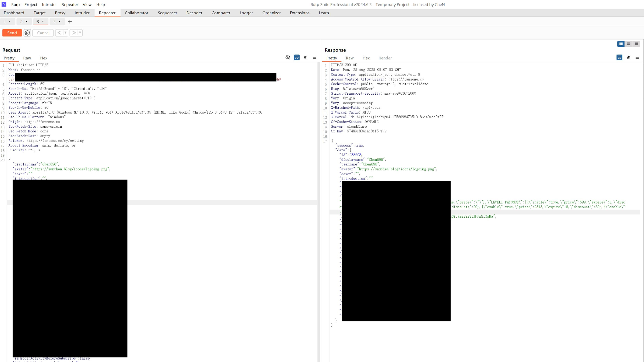Click the Server: cloudflare response header
644x362 pixels.
349,126
